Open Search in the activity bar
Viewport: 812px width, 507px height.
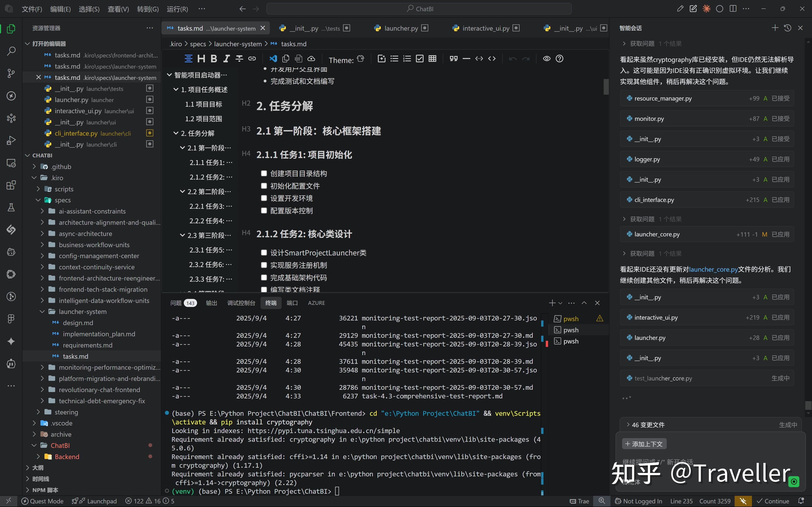tap(11, 51)
